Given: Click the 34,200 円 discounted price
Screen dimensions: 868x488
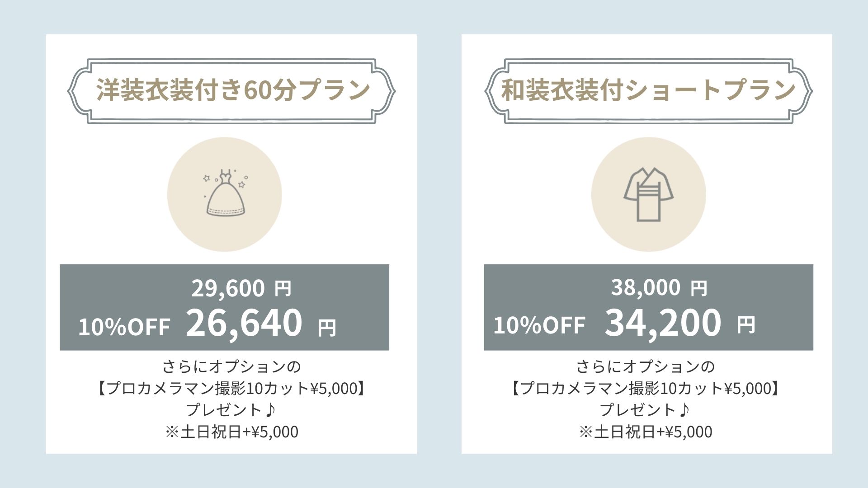Looking at the screenshot, I should coord(680,323).
